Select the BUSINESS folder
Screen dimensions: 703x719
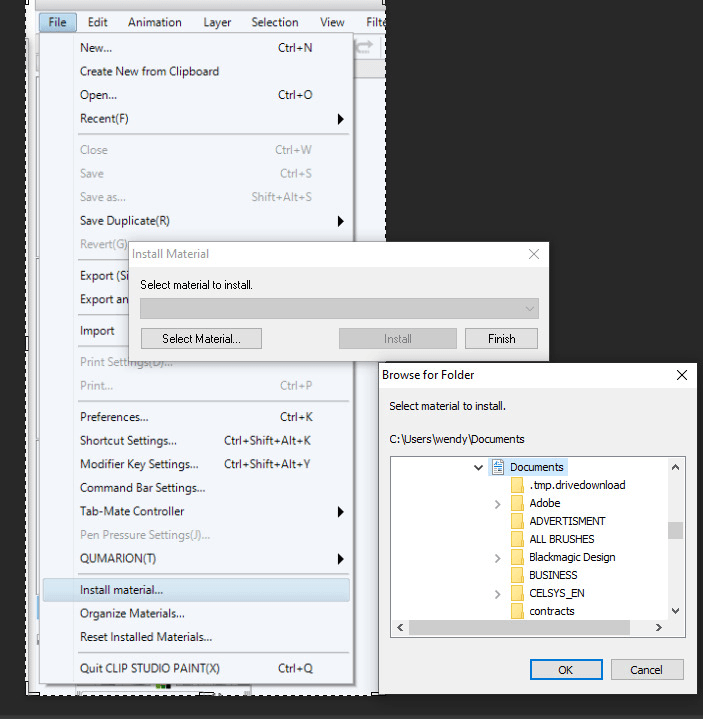(553, 575)
